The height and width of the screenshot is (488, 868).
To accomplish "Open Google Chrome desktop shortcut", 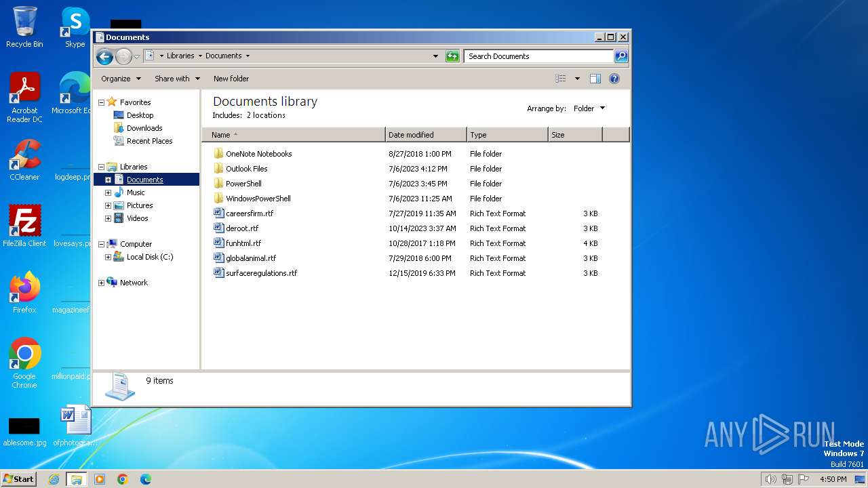I will [24, 363].
